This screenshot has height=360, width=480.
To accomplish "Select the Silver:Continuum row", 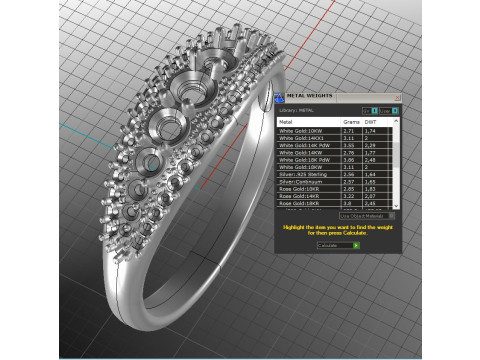I will 335,182.
